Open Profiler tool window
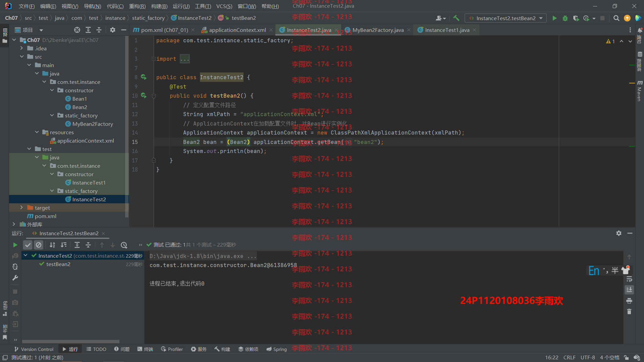The height and width of the screenshot is (362, 644). coord(172,349)
